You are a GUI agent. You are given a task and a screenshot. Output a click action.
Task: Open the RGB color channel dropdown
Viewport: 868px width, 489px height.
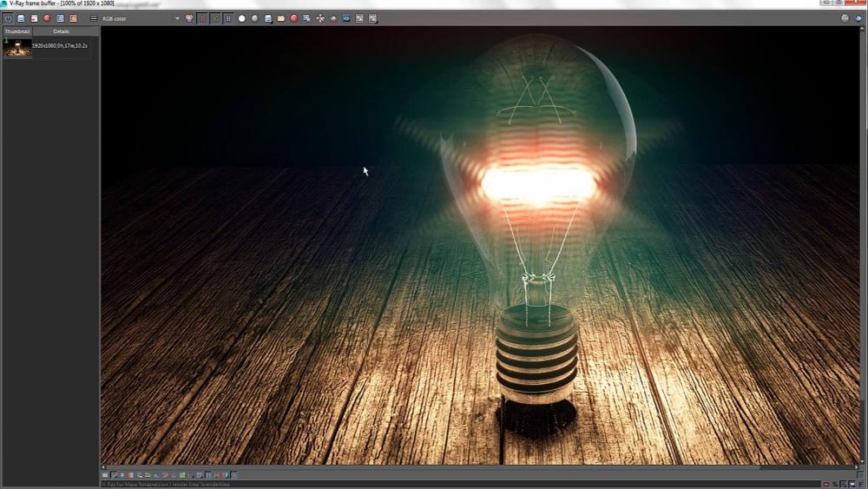point(141,18)
